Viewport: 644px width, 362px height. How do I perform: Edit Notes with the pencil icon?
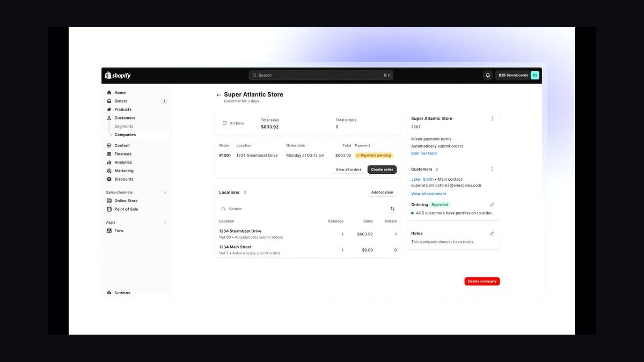(492, 233)
